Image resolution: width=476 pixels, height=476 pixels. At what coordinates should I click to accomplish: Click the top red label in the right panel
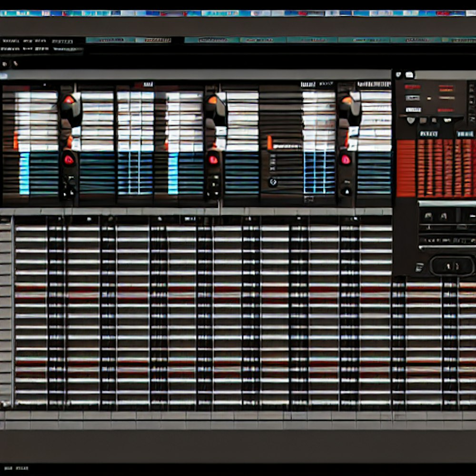pyautogui.click(x=412, y=87)
